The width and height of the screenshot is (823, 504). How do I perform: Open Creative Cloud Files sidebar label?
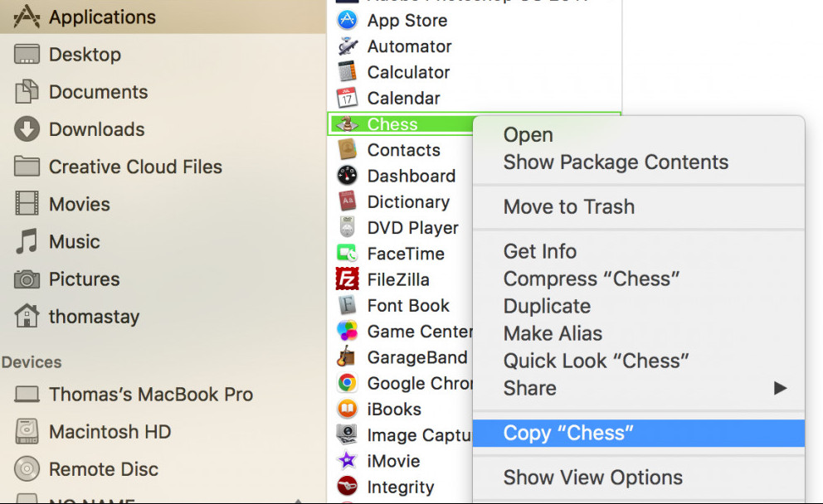135,167
